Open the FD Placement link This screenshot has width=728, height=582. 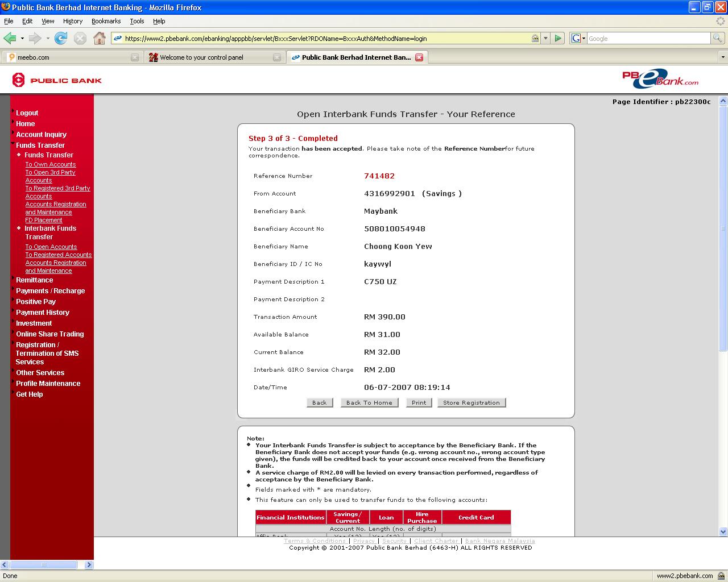tap(44, 220)
